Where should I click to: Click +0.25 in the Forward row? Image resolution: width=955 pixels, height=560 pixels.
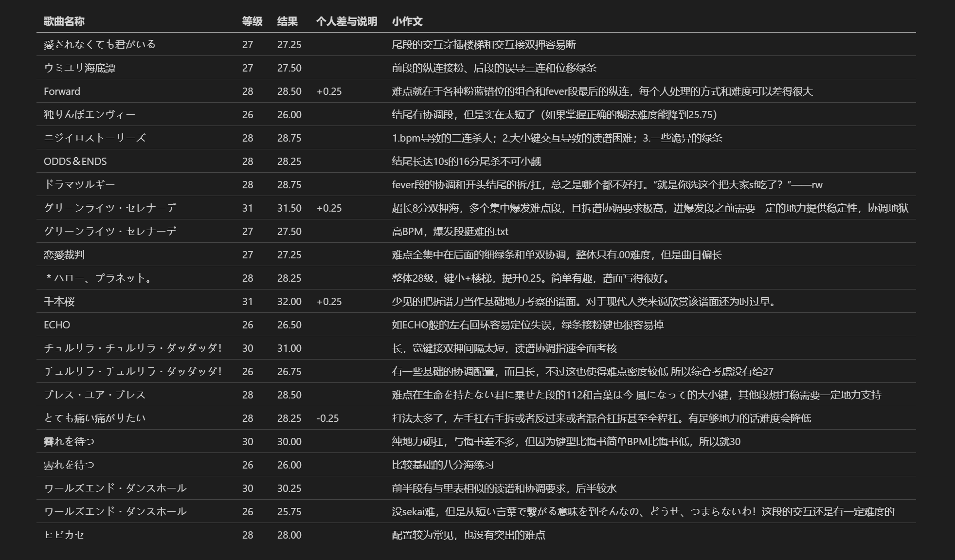(329, 91)
